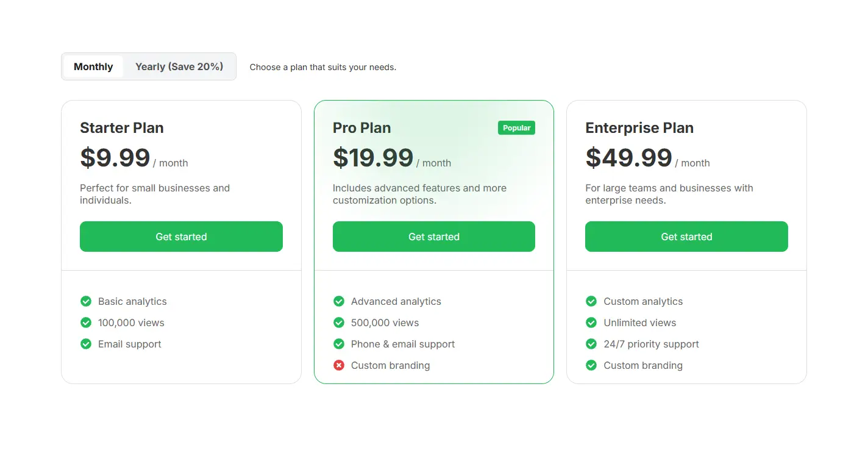The height and width of the screenshot is (470, 868).
Task: Click the green check icon beside Basic analytics
Action: pos(86,301)
